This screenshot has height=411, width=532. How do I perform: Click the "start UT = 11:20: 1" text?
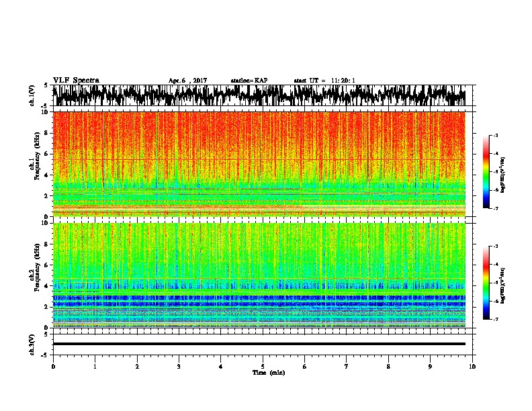coord(324,81)
